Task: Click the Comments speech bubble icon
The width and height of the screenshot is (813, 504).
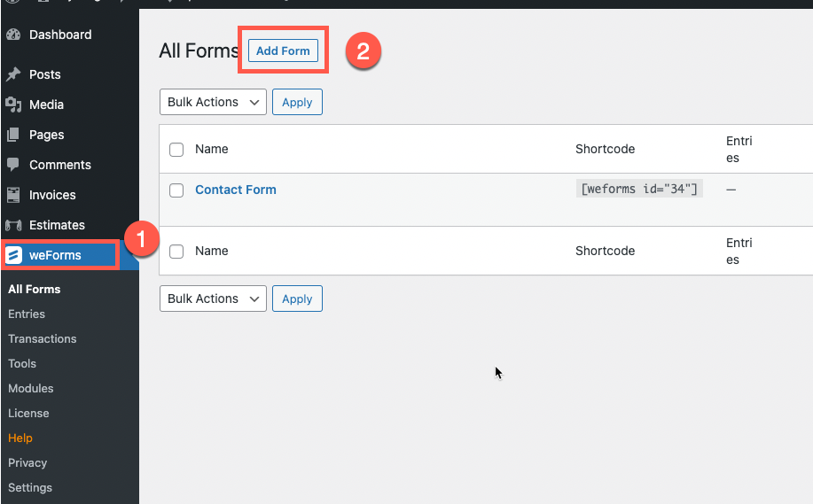Action: point(13,165)
